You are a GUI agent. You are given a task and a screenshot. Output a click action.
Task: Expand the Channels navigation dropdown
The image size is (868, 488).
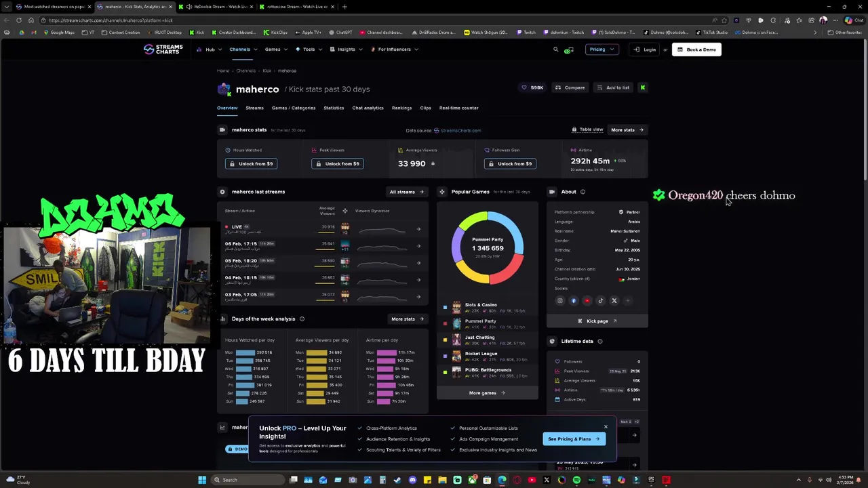coord(243,49)
